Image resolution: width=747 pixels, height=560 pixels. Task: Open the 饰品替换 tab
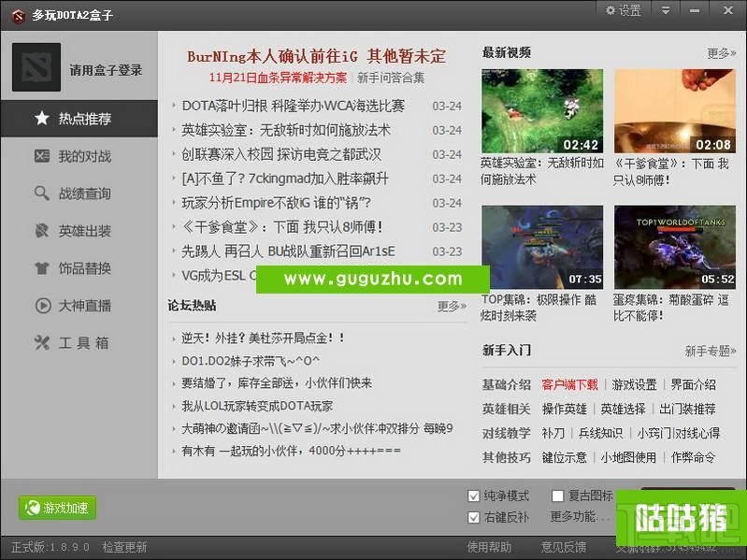(79, 268)
